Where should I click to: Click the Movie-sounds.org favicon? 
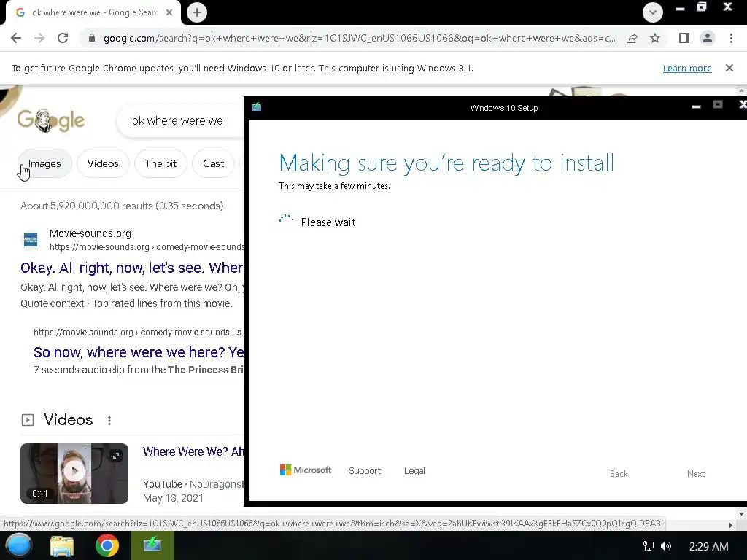click(x=31, y=239)
